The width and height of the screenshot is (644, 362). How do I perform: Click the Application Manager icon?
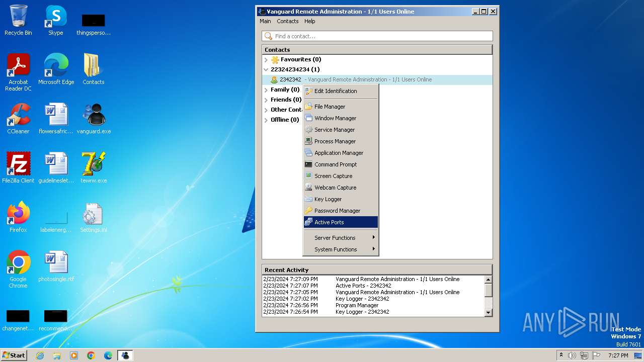point(308,153)
